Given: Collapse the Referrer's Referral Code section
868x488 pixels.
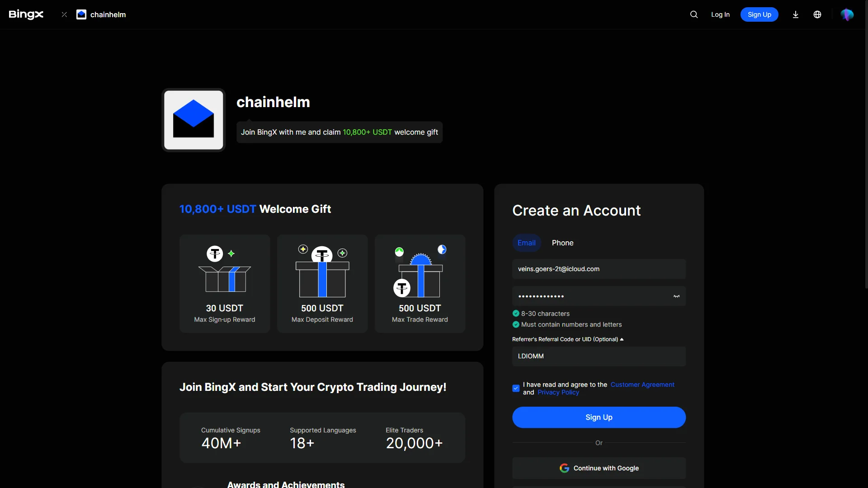Looking at the screenshot, I should coord(568,339).
